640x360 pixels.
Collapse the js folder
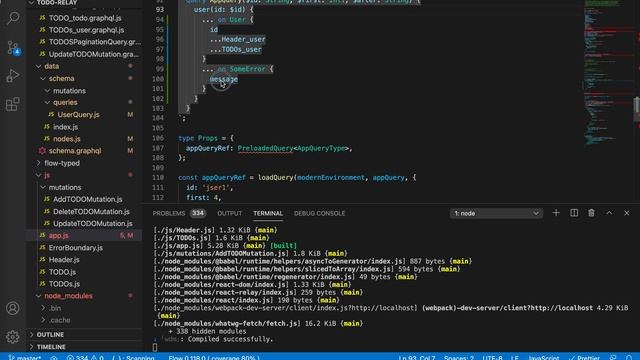47,175
